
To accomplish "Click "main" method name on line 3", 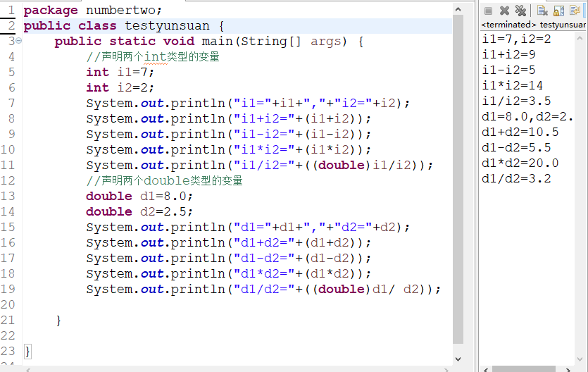I will coord(218,42).
